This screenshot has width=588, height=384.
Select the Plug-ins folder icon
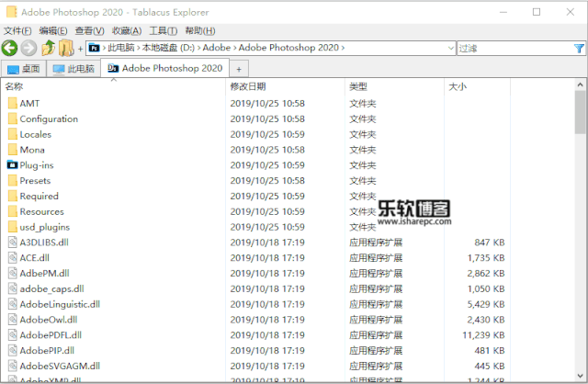coord(12,164)
